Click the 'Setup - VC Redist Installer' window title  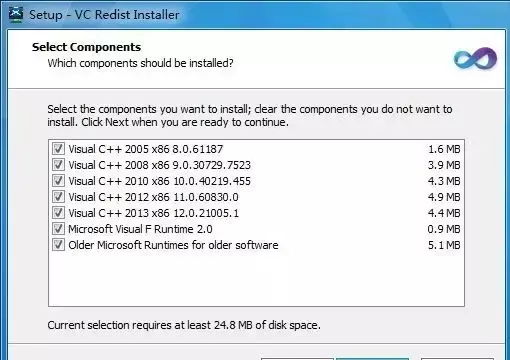tap(104, 15)
